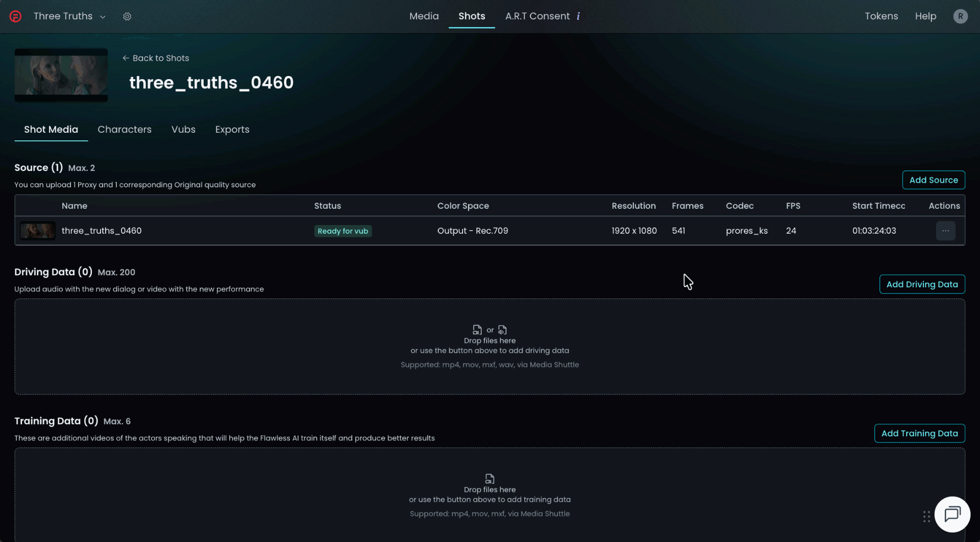Click the Color Space column header
980x542 pixels.
click(463, 206)
